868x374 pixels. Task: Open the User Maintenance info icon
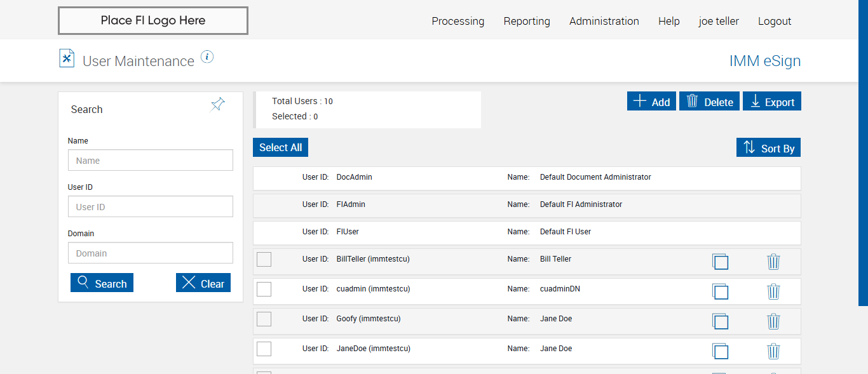(207, 57)
